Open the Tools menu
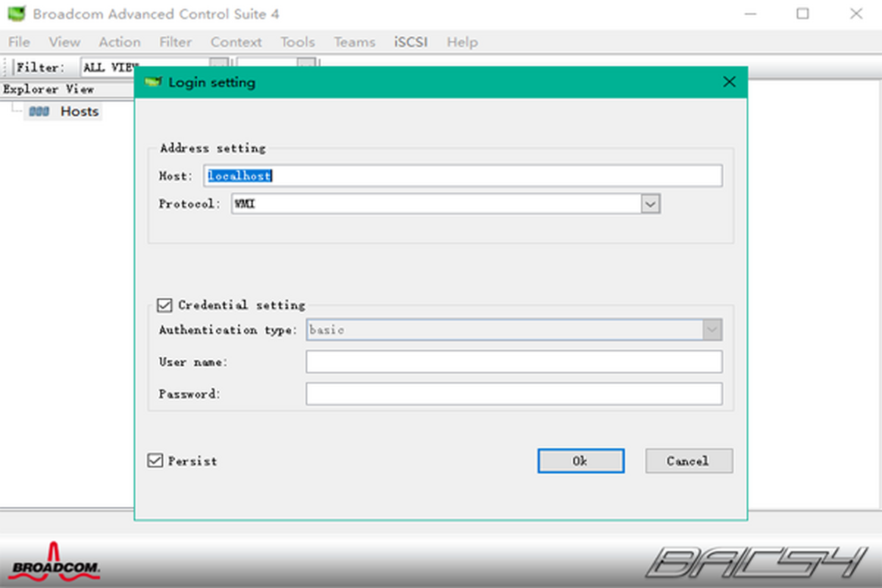The image size is (882, 588). pos(298,42)
